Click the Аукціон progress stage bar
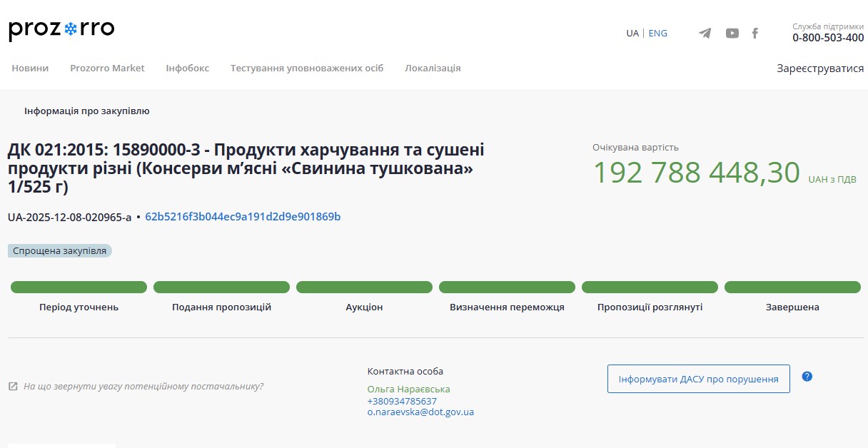 coord(364,287)
